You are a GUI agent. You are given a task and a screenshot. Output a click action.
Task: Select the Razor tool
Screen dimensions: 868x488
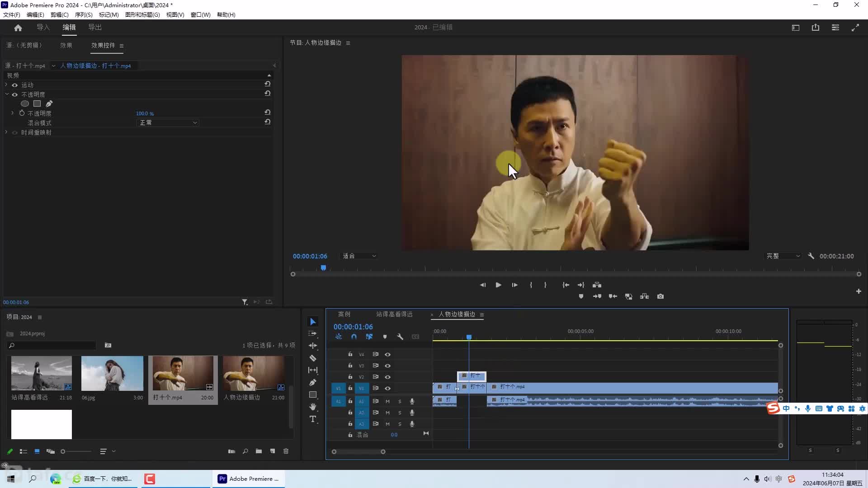[x=313, y=358]
